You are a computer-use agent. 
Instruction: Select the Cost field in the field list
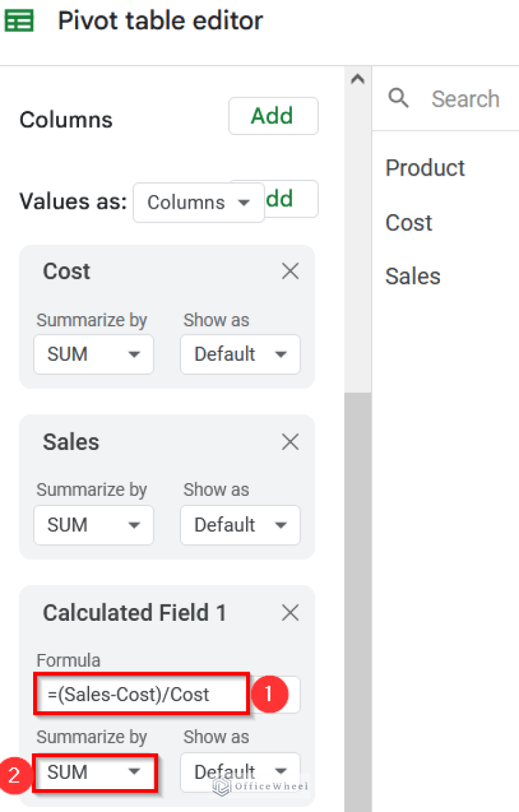(408, 222)
